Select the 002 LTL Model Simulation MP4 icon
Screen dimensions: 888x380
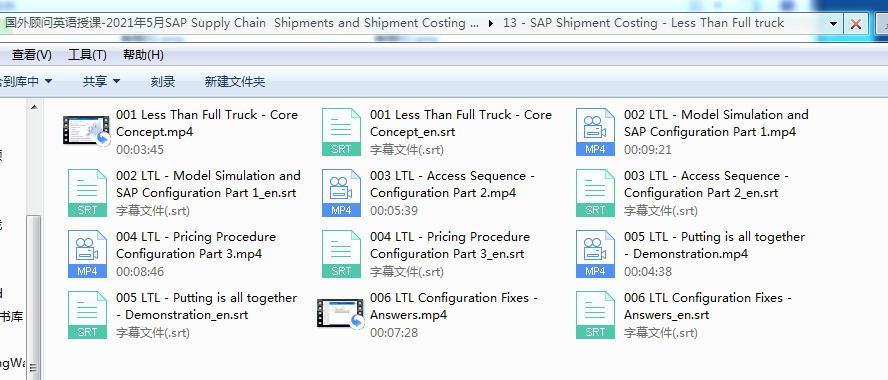(x=595, y=132)
